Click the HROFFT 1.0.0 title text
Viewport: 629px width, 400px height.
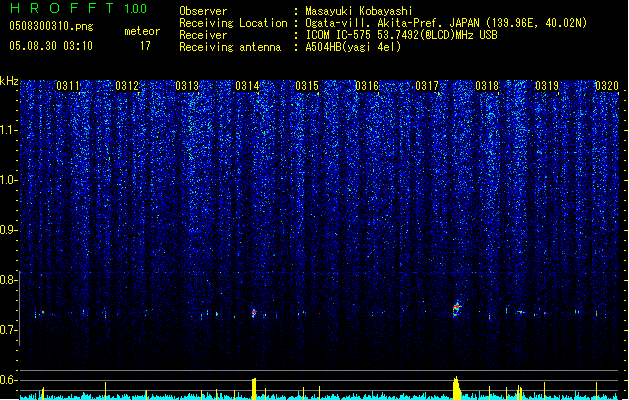pos(78,8)
